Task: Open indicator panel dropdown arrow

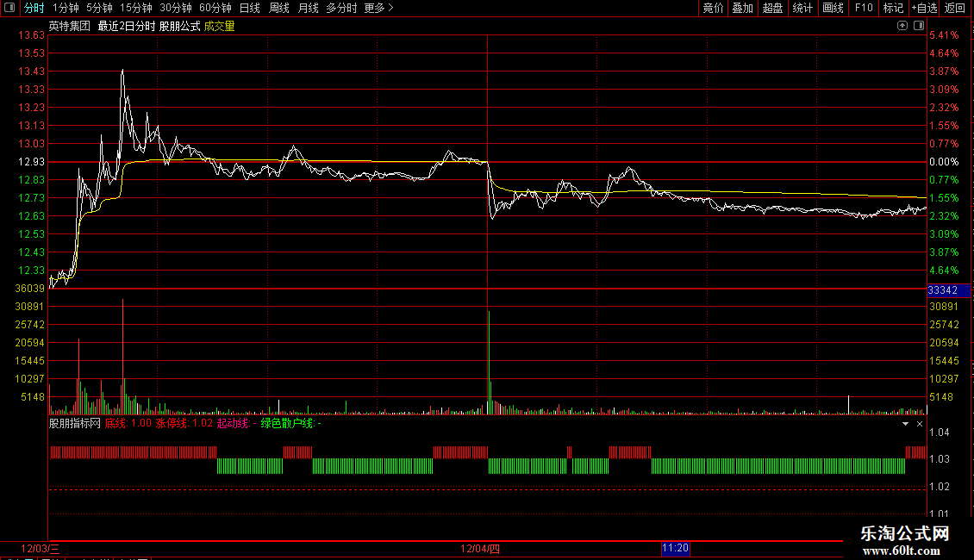Action: 905,423
